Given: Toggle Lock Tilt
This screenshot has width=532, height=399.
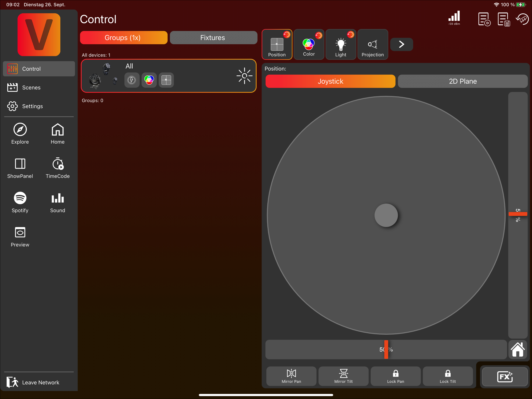Looking at the screenshot, I should coord(447,376).
